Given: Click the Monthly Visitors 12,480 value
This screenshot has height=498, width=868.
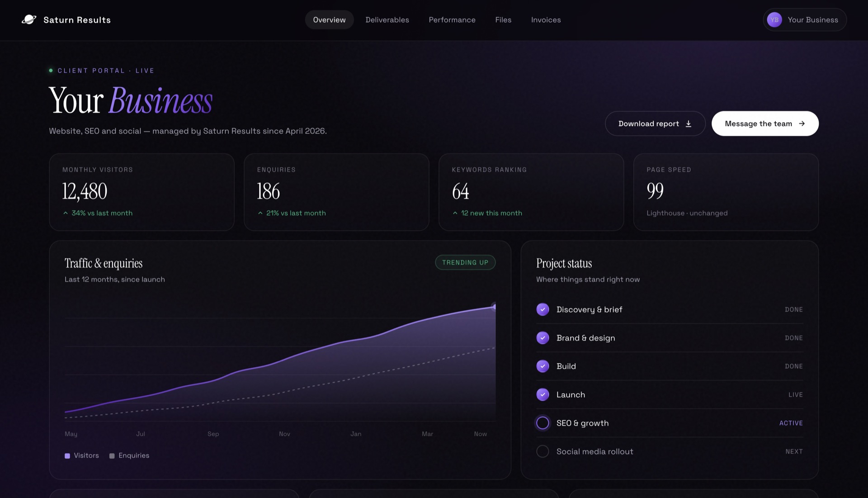Looking at the screenshot, I should pos(85,191).
